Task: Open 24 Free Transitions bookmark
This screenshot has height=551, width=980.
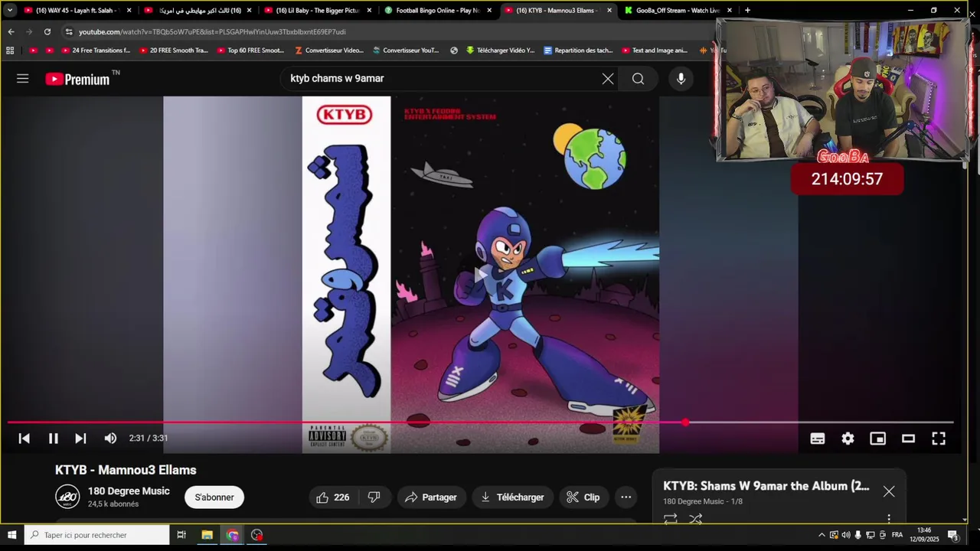Action: coord(95,51)
